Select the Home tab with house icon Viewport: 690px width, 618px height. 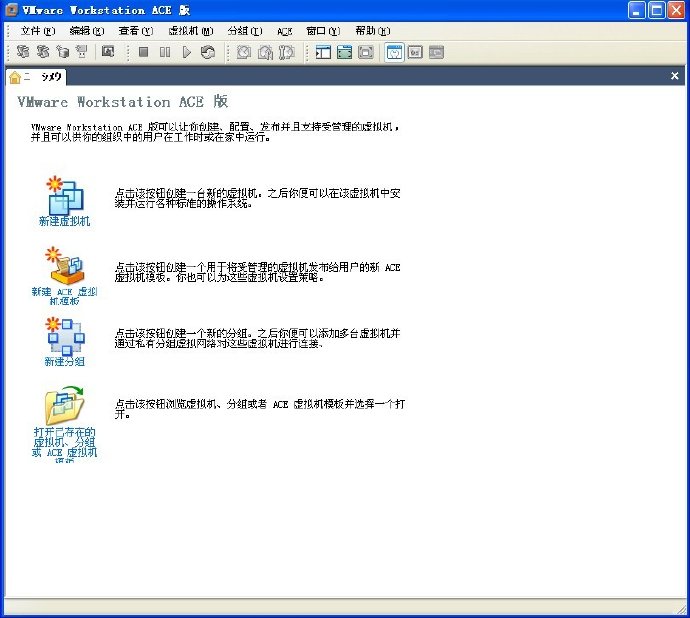(x=36, y=77)
